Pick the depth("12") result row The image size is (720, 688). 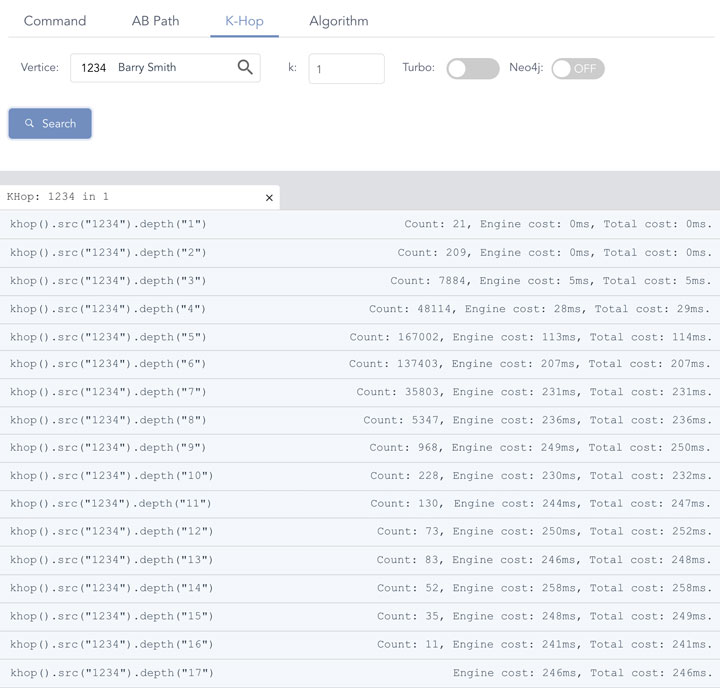[360, 532]
